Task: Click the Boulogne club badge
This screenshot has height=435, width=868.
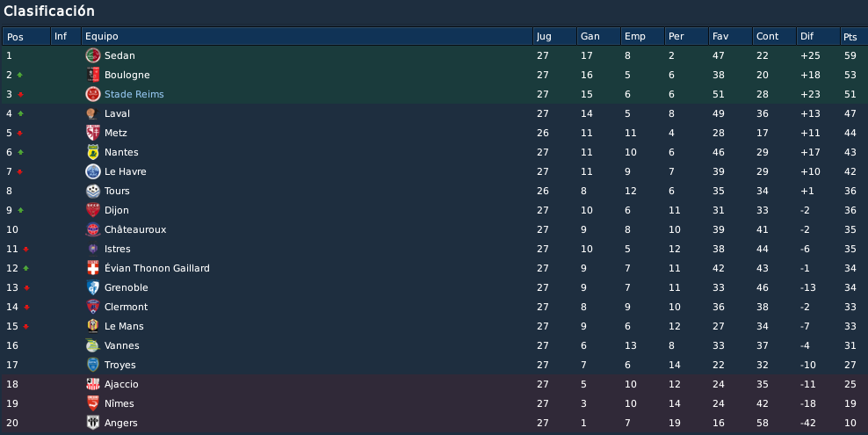Action: pos(92,75)
